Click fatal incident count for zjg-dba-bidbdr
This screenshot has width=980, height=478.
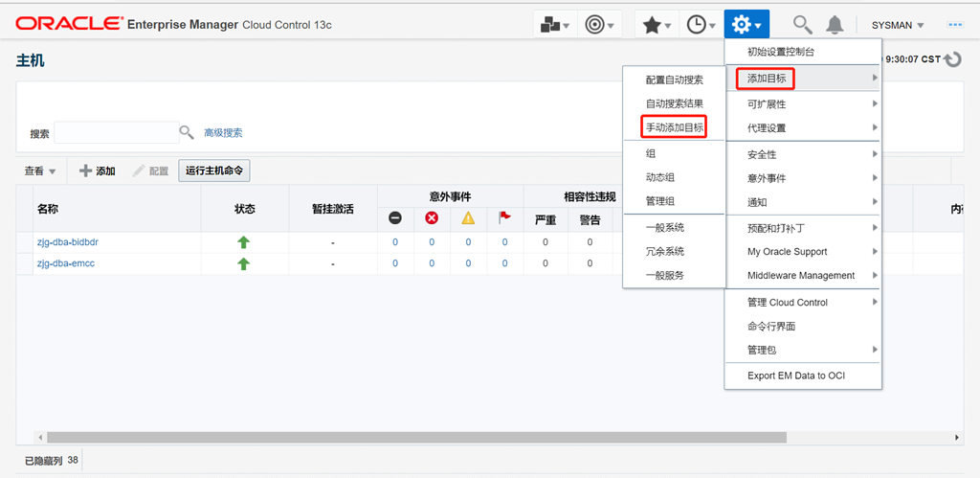point(395,242)
